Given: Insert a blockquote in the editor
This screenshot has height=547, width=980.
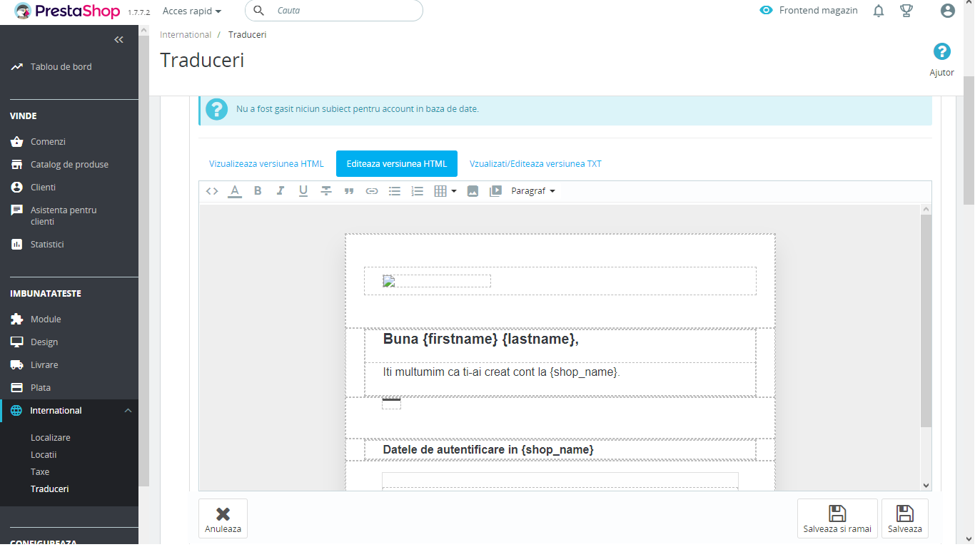Looking at the screenshot, I should 349,191.
